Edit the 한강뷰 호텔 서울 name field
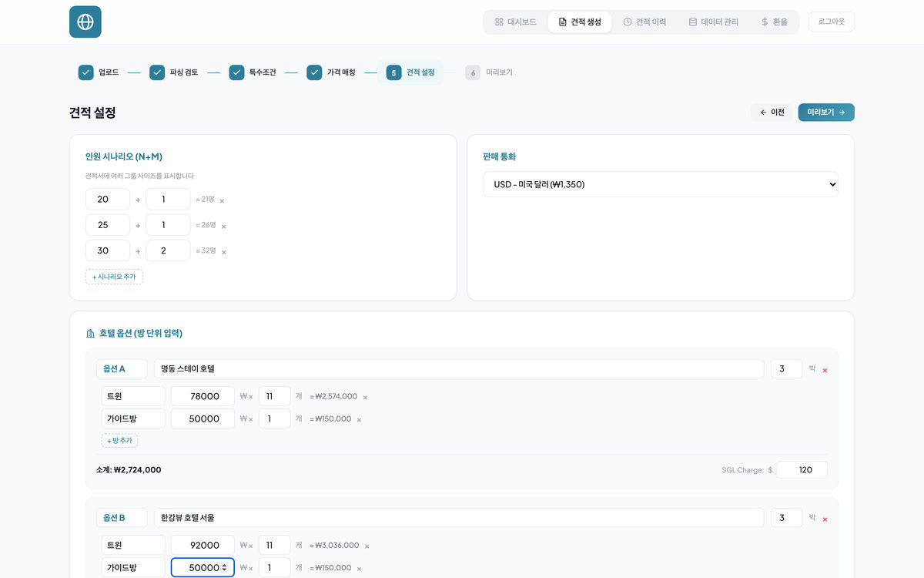 click(459, 517)
